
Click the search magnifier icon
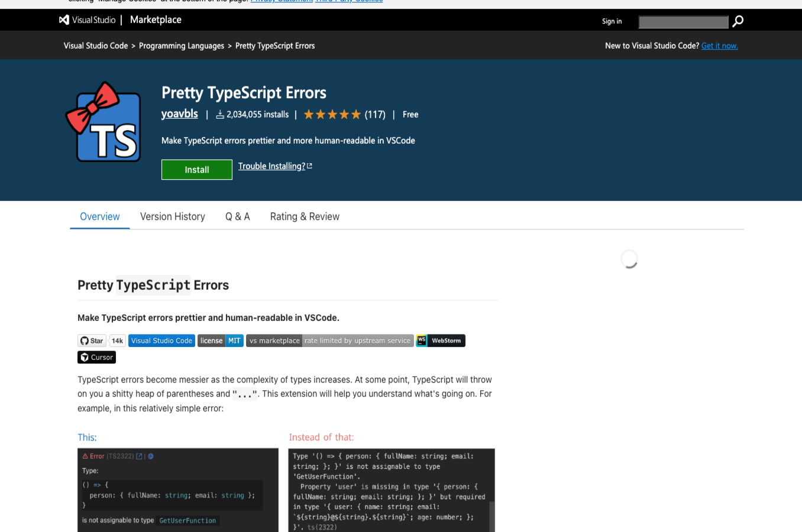737,21
